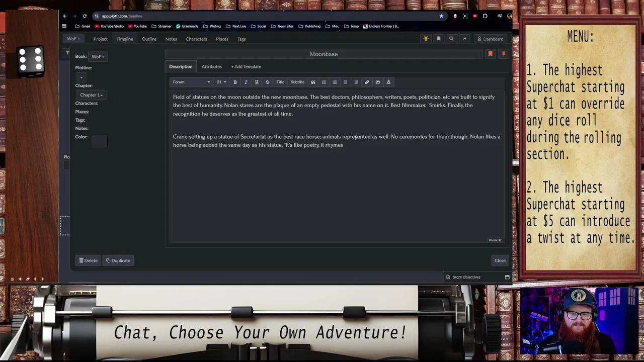The width and height of the screenshot is (644, 362).
Task: Click the bookmark icon in Plottr navbar
Action: tap(439, 39)
